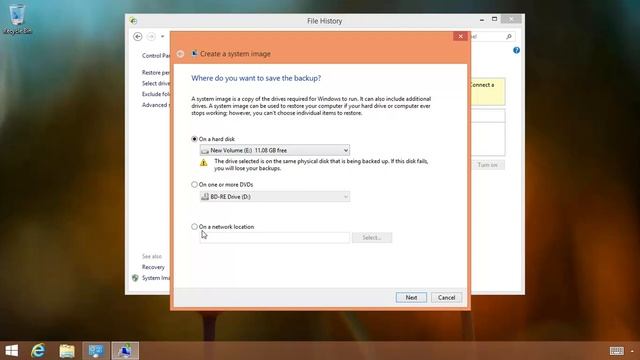Click the File History title bar icon

[x=133, y=20]
